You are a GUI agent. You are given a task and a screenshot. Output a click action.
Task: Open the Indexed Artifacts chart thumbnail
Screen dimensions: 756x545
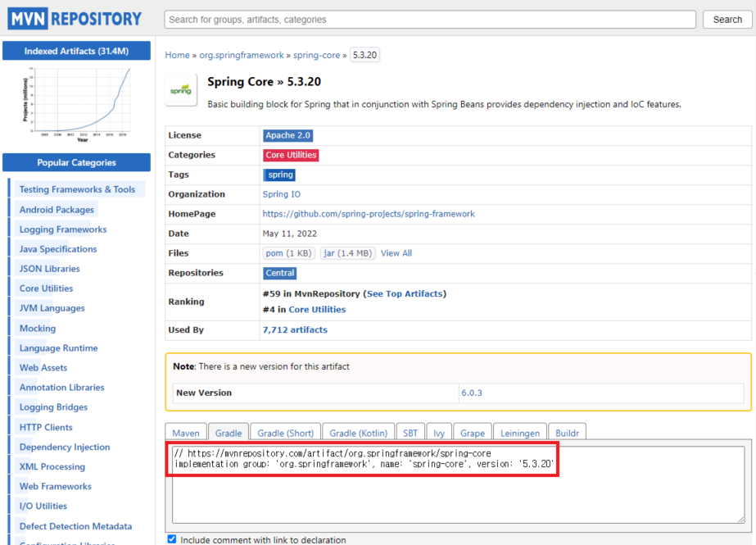77,105
